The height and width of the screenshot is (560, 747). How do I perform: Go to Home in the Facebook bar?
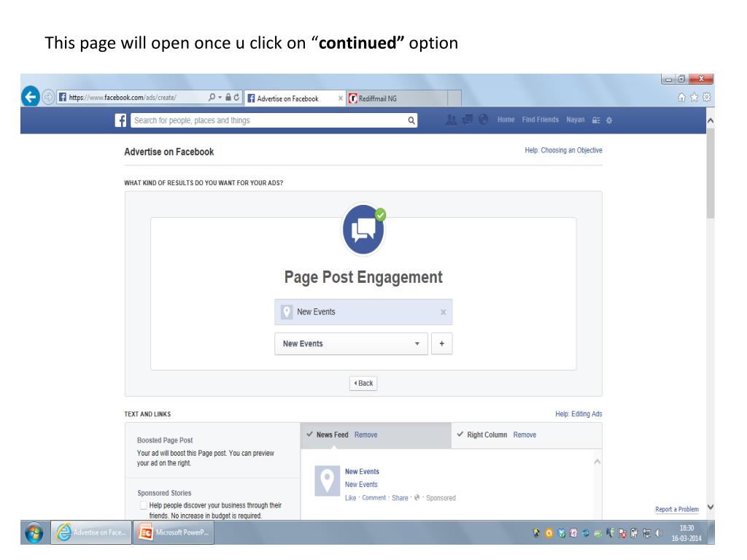point(506,120)
